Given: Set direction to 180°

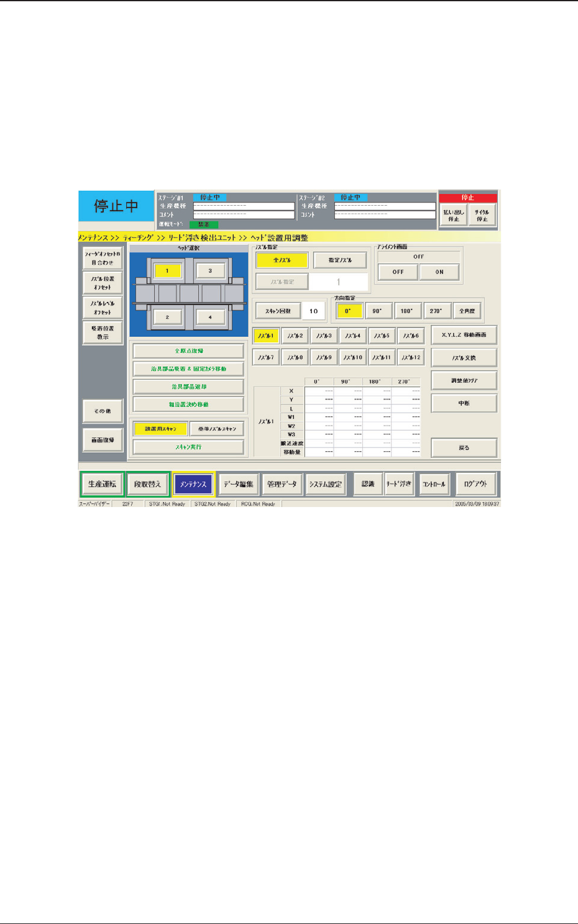Looking at the screenshot, I should [x=406, y=311].
